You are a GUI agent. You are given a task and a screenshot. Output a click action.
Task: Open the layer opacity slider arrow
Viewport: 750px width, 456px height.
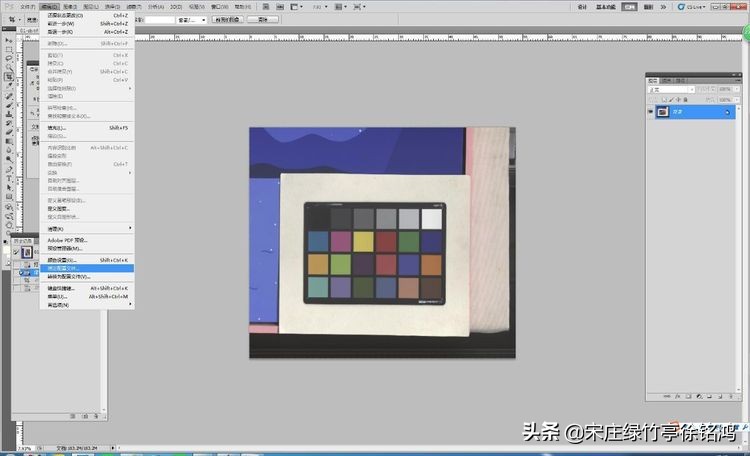pyautogui.click(x=736, y=89)
